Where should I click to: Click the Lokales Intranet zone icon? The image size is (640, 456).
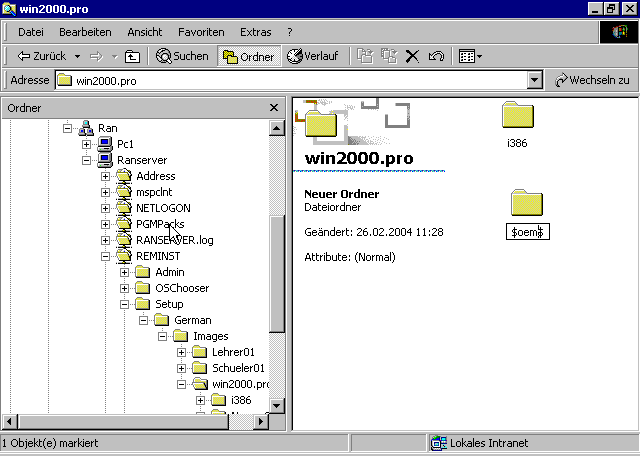(x=439, y=443)
